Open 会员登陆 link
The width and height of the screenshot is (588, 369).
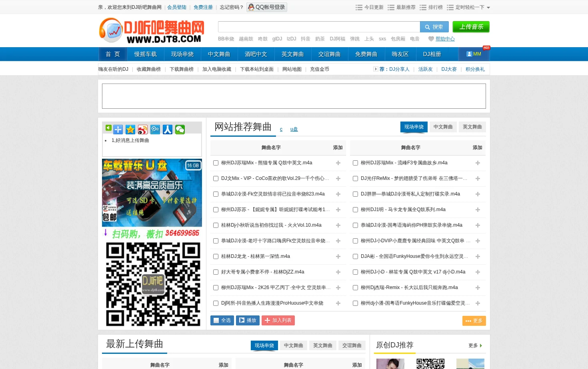[177, 7]
